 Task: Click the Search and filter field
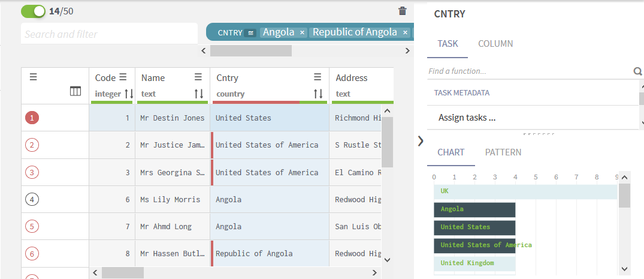(109, 34)
